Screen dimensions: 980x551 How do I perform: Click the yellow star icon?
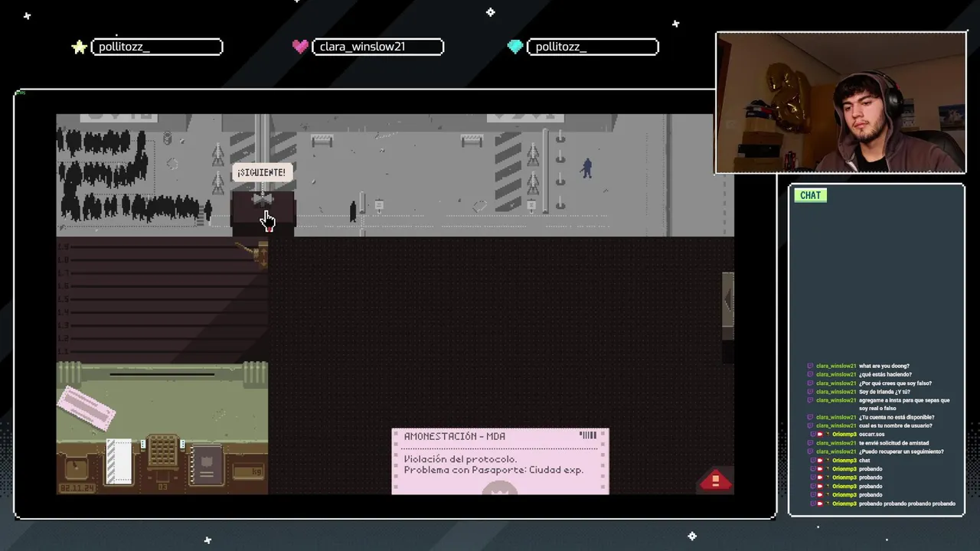pyautogui.click(x=79, y=47)
